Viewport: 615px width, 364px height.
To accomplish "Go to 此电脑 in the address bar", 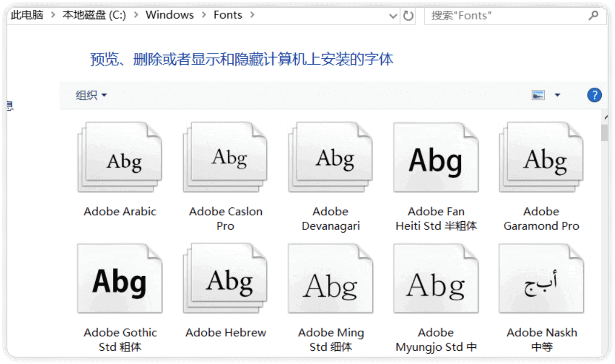I will [x=27, y=15].
